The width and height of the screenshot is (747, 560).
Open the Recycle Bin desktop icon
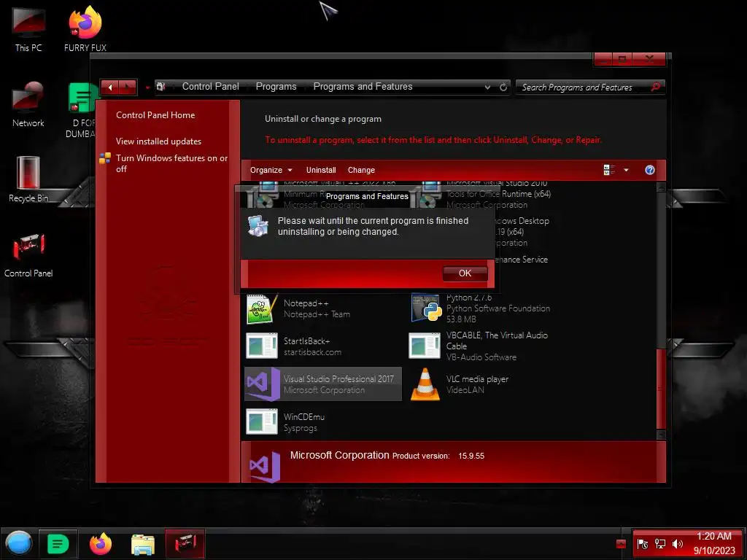pos(28,180)
